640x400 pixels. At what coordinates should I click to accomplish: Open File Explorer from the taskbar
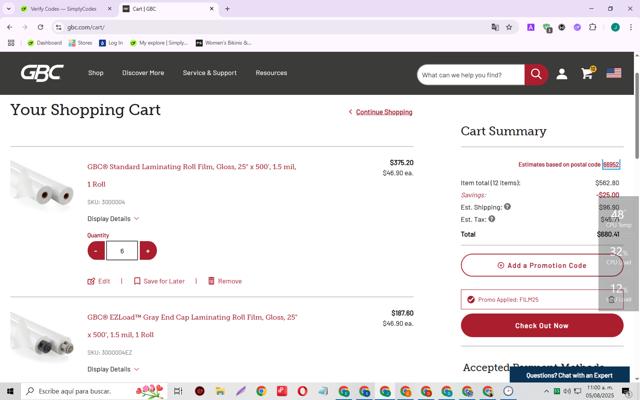[x=220, y=391]
